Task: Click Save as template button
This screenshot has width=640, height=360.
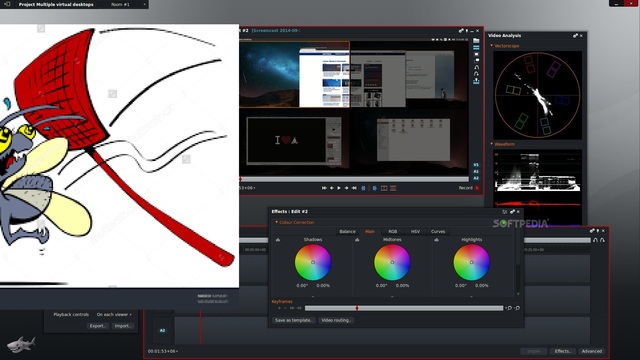Action: 293,320
